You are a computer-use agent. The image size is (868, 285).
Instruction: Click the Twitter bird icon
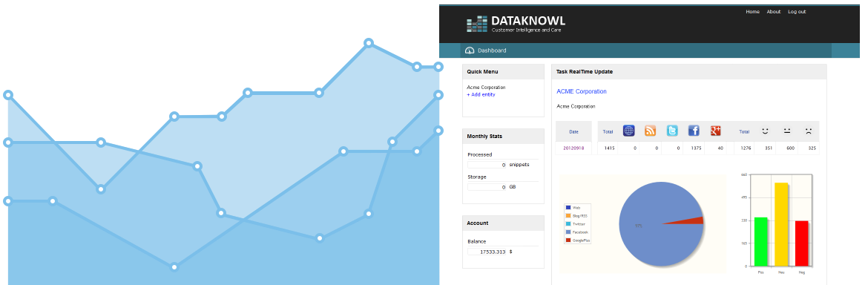coord(671,131)
